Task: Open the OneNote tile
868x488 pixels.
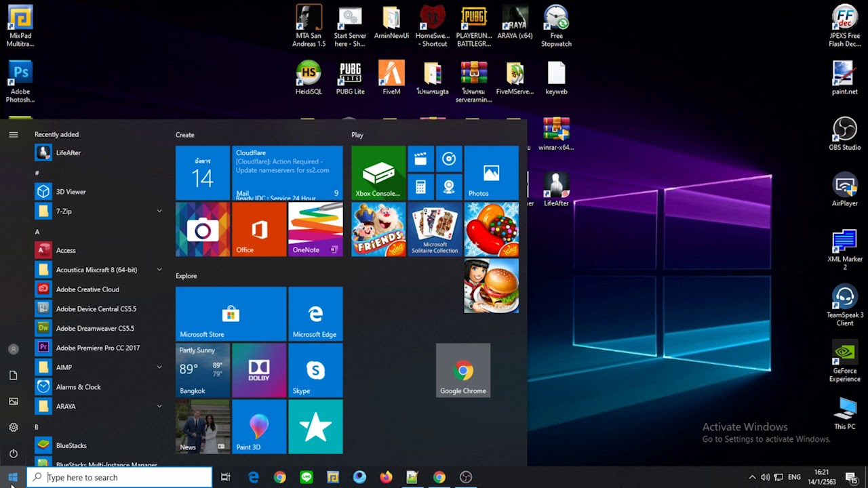Action: point(315,229)
